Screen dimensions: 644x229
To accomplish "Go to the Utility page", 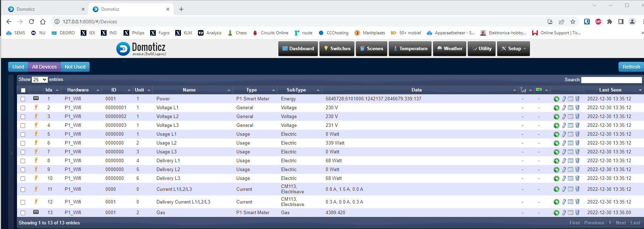I will 481,49.
